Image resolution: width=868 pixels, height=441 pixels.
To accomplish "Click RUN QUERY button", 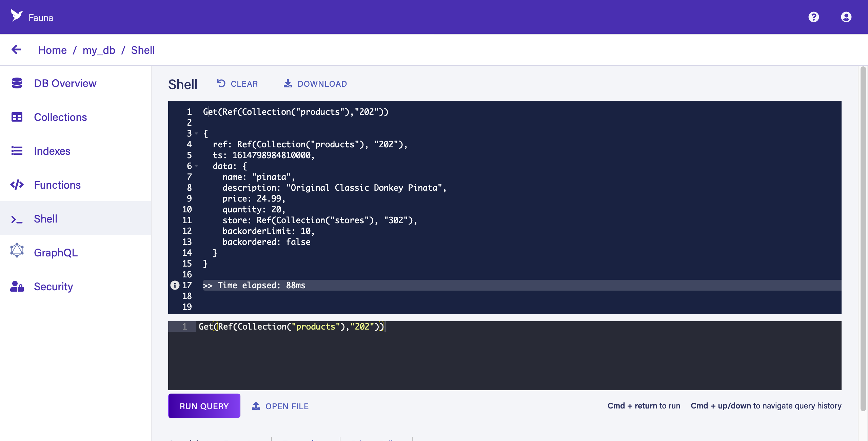I will [204, 405].
